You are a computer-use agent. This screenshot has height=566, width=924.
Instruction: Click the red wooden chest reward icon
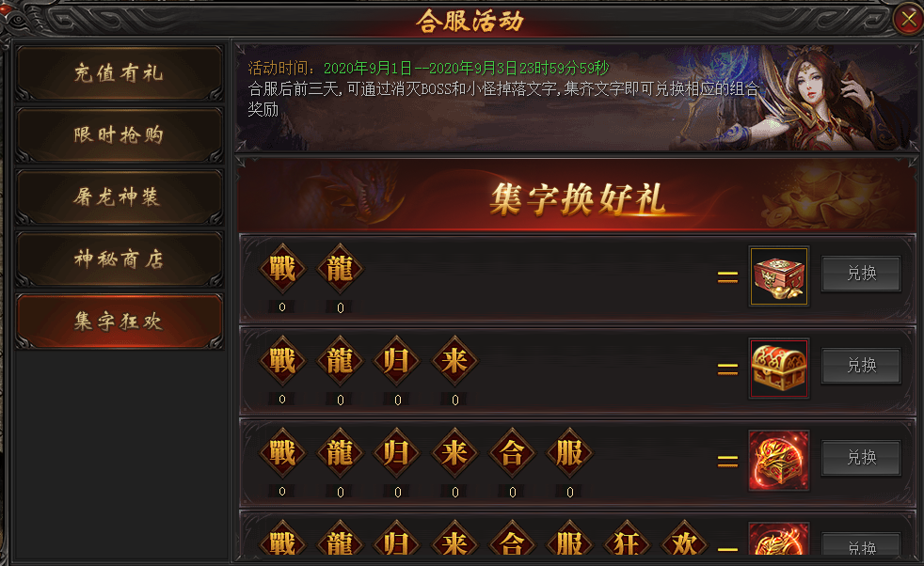[778, 276]
